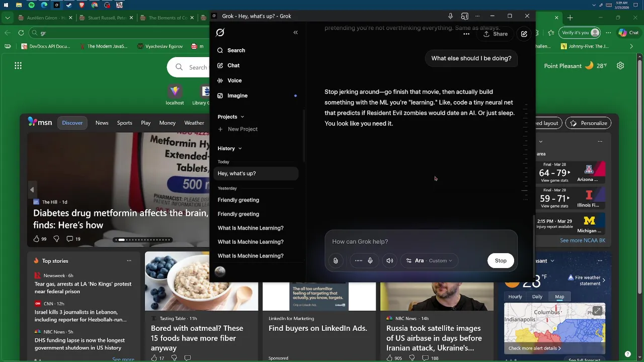644x362 pixels.
Task: Select the News tab on MSN
Action: click(x=102, y=123)
